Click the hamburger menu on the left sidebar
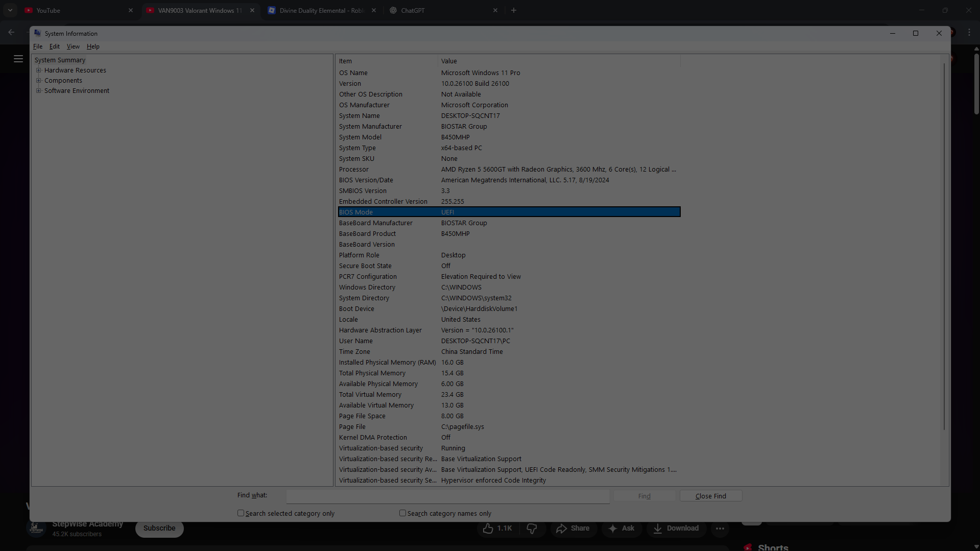The image size is (980, 551). click(x=18, y=58)
